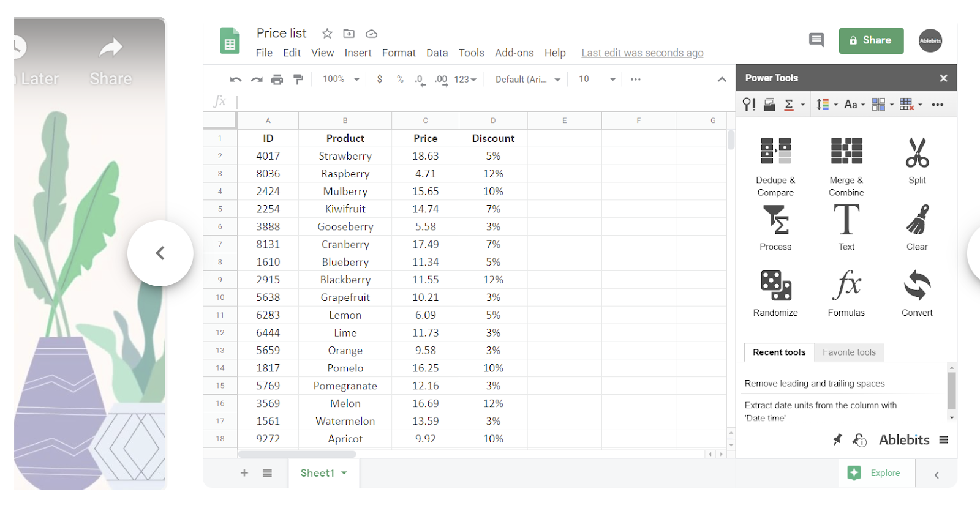980x522 pixels.
Task: Format as currency with dollar icon
Action: pyautogui.click(x=380, y=79)
